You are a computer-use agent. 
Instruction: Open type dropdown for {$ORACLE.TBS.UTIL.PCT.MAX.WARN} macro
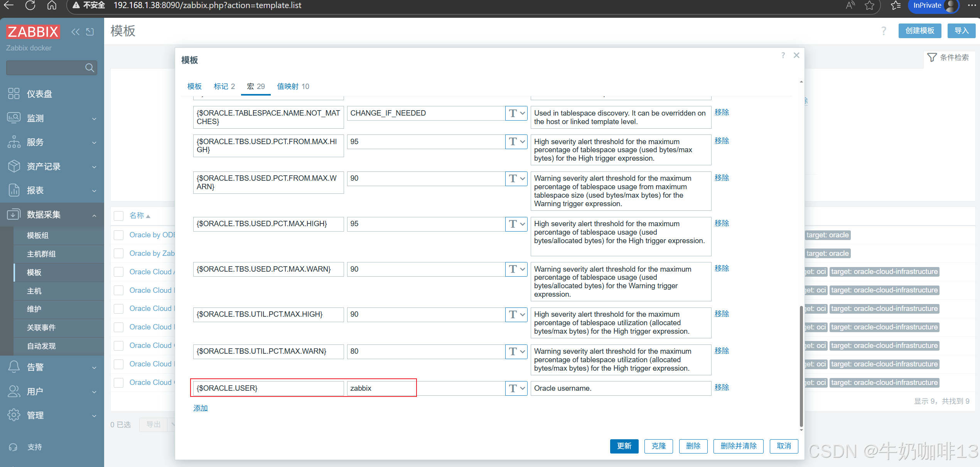(516, 351)
